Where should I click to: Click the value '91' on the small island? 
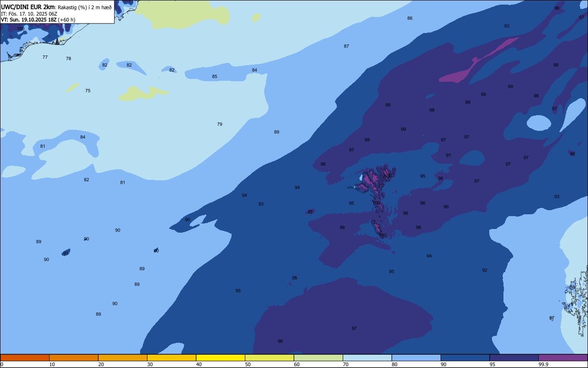tap(66, 253)
